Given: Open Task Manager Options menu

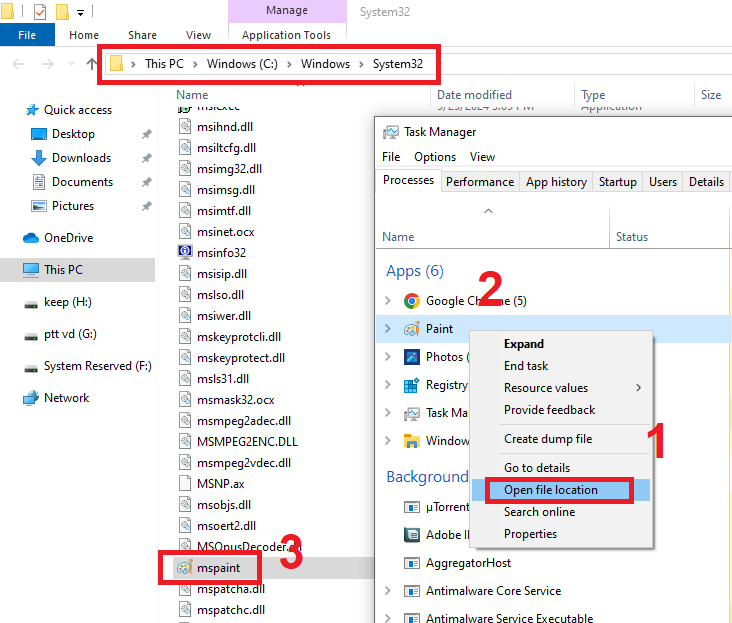Looking at the screenshot, I should pyautogui.click(x=435, y=157).
